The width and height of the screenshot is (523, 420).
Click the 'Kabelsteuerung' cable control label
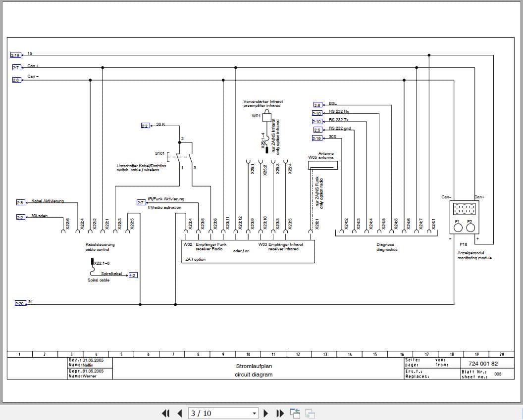point(100,244)
